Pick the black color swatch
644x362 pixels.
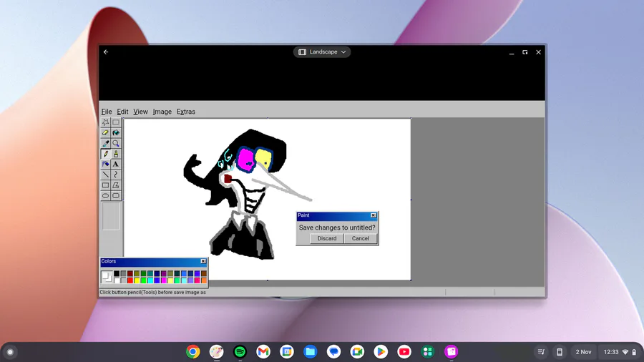pyautogui.click(x=117, y=274)
